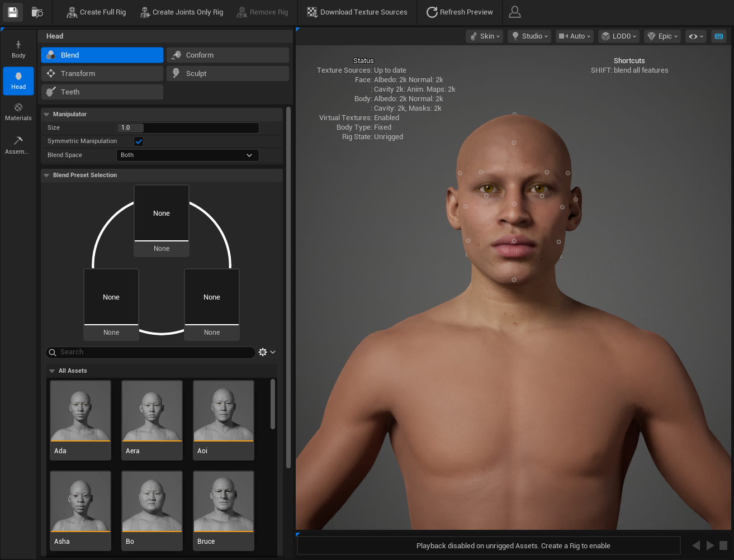Image resolution: width=734 pixels, height=560 pixels.
Task: Select the Sculpt tool
Action: tap(228, 73)
